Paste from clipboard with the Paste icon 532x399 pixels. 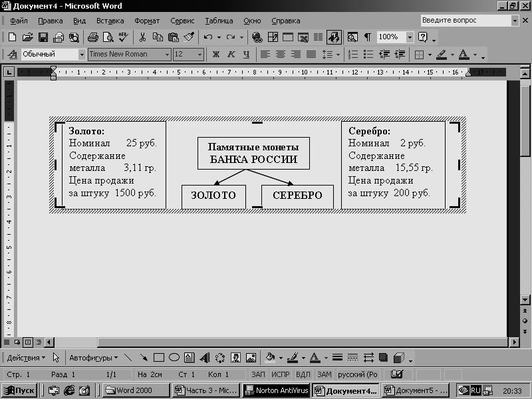[174, 37]
